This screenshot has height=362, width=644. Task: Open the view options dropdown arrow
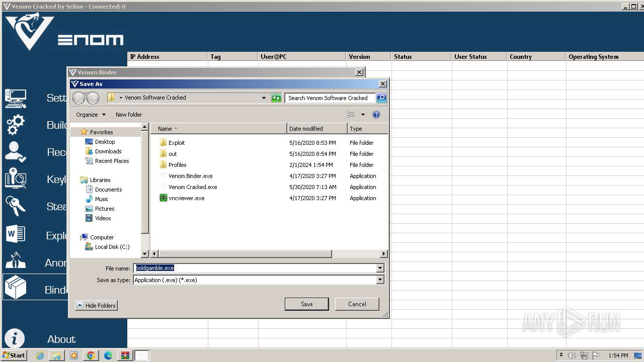[x=363, y=115]
